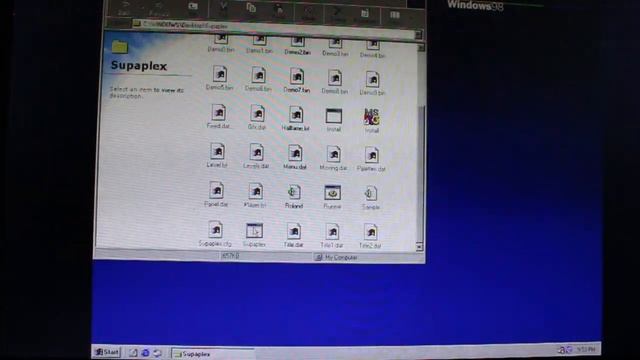The image size is (640, 360).
Task: Open the address bar dropdown arrow
Action: click(x=418, y=35)
